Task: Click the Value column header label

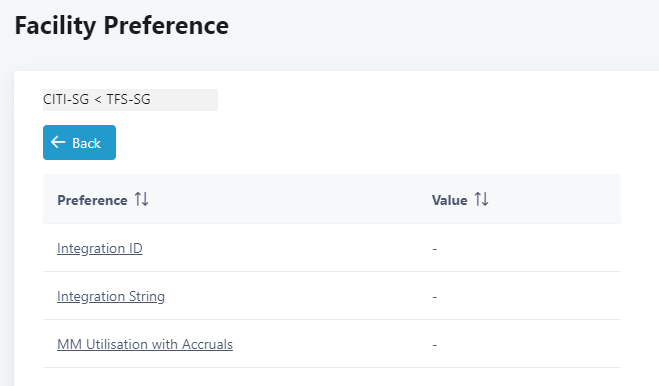Action: pyautogui.click(x=449, y=200)
